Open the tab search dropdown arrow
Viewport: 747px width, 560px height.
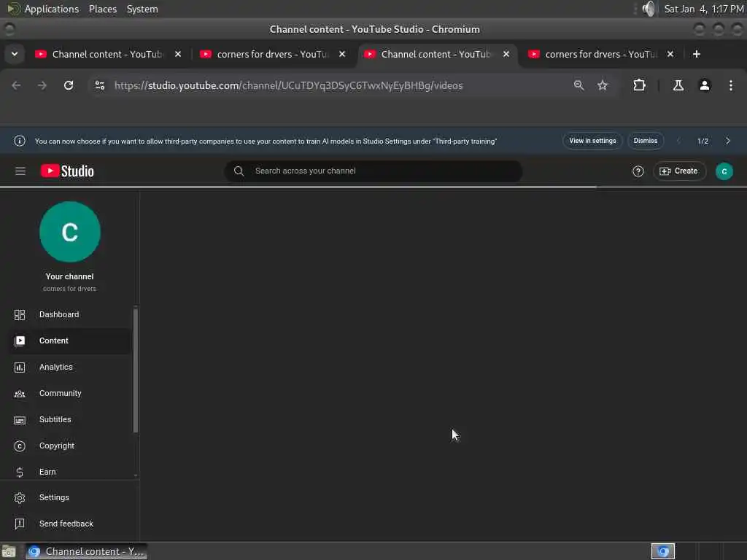click(x=15, y=54)
